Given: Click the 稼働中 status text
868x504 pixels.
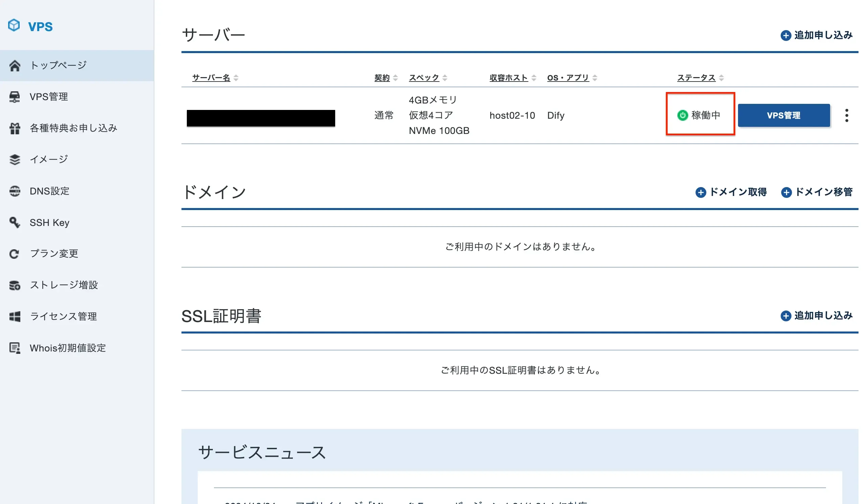Looking at the screenshot, I should 706,115.
